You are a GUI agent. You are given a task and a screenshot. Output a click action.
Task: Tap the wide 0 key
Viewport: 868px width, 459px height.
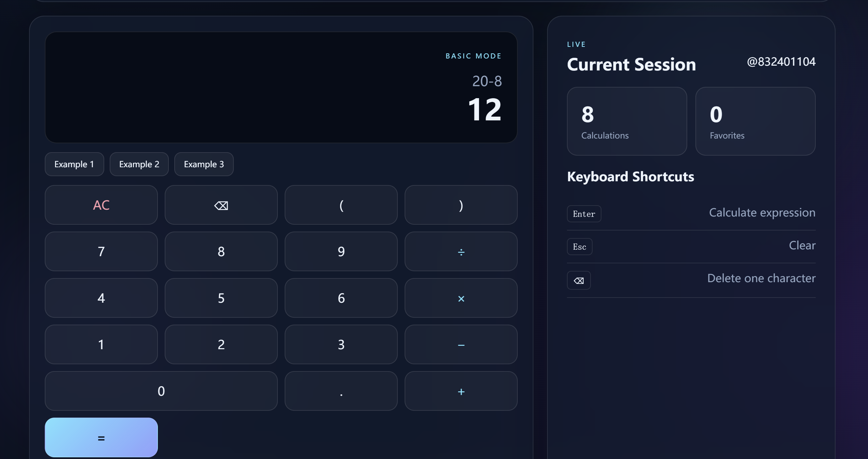coord(161,391)
